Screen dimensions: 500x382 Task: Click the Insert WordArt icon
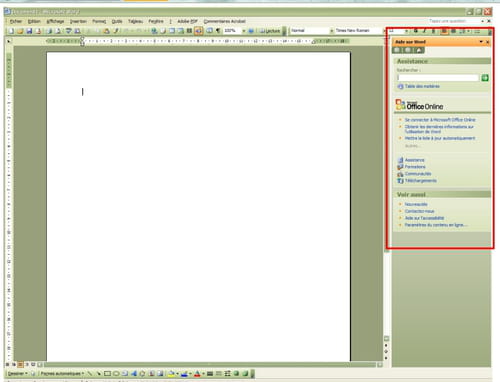134,374
